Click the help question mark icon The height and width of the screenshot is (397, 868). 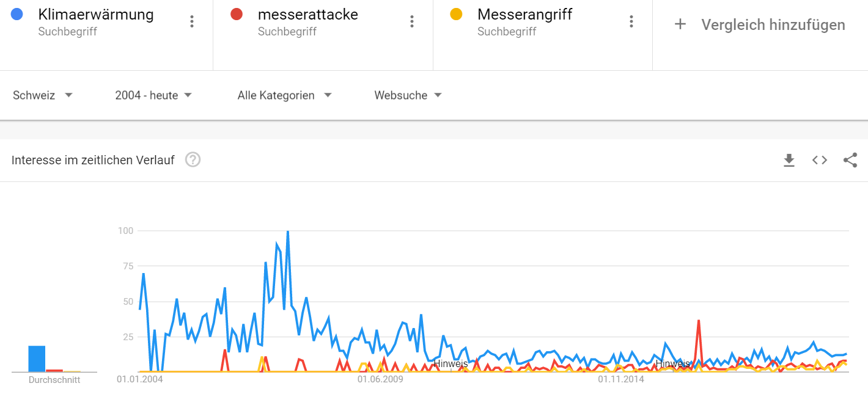coord(193,160)
